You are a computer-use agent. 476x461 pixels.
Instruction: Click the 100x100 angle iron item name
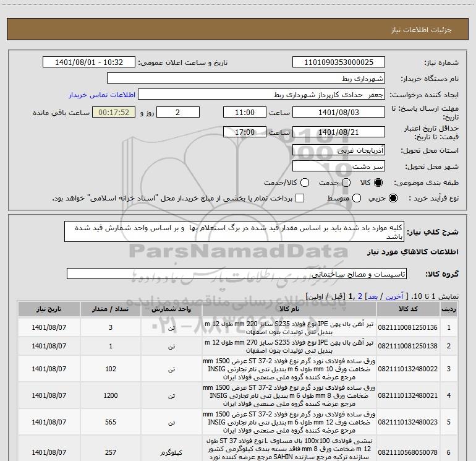(289, 449)
